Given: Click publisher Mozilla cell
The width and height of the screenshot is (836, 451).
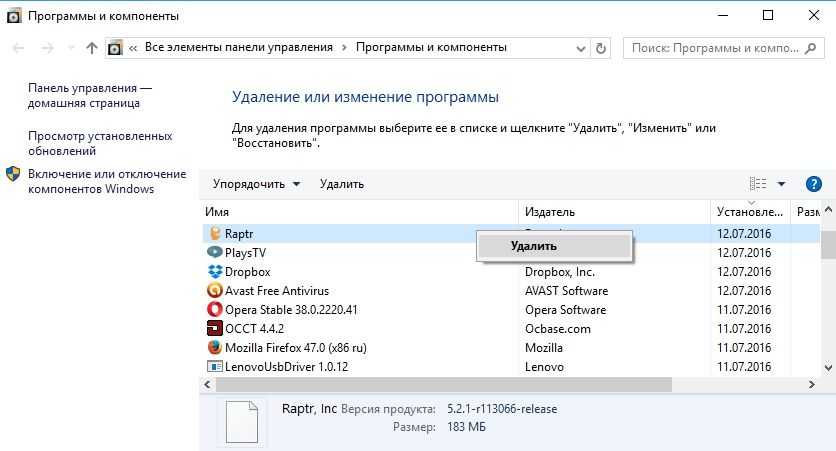Looking at the screenshot, I should 544,348.
